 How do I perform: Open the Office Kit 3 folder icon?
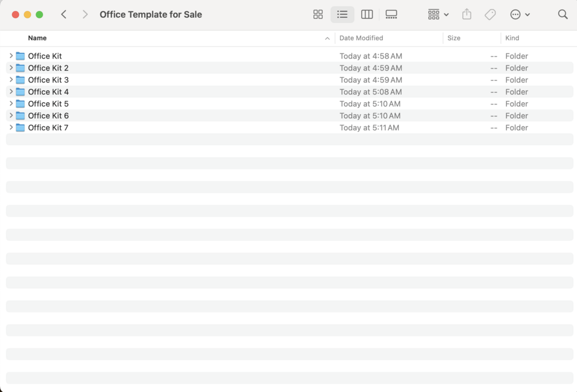[21, 80]
